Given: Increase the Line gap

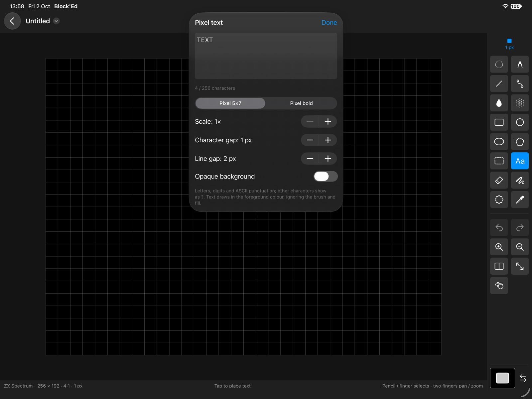Looking at the screenshot, I should (x=328, y=159).
